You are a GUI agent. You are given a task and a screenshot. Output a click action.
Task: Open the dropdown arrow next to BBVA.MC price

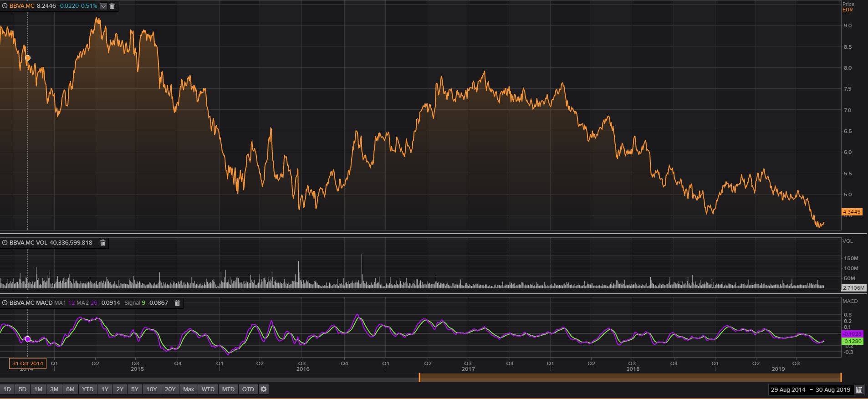[103, 6]
